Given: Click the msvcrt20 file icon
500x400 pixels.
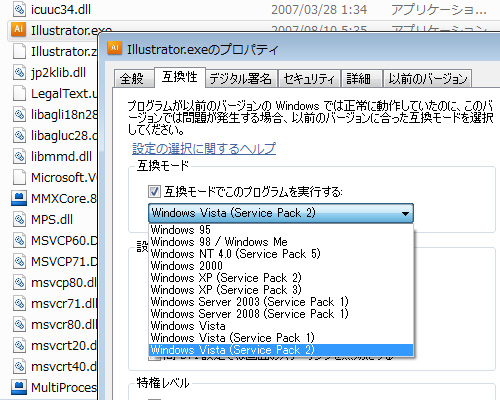Looking at the screenshot, I should tap(19, 345).
